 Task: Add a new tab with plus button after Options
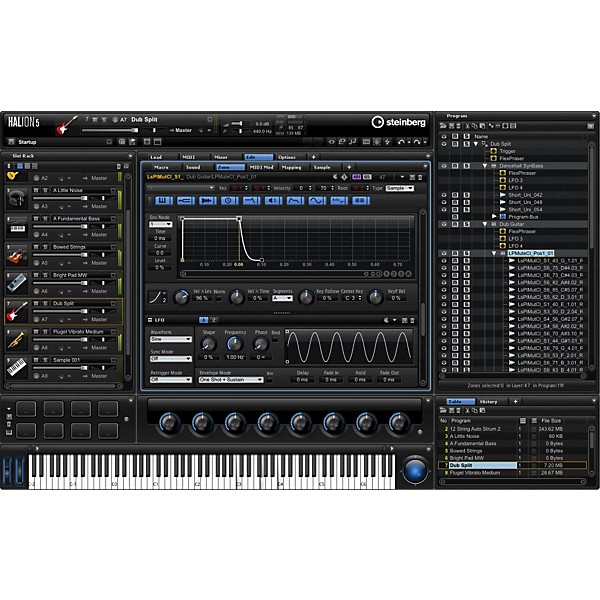click(x=313, y=157)
